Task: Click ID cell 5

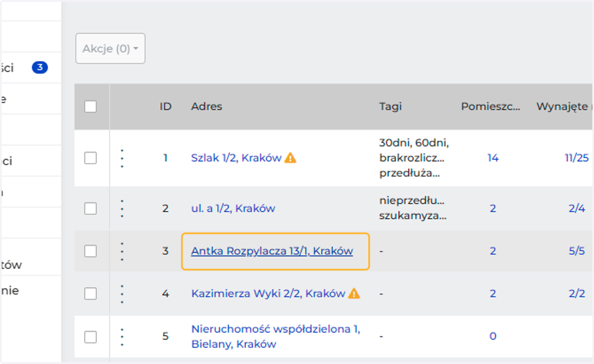Action: click(165, 336)
